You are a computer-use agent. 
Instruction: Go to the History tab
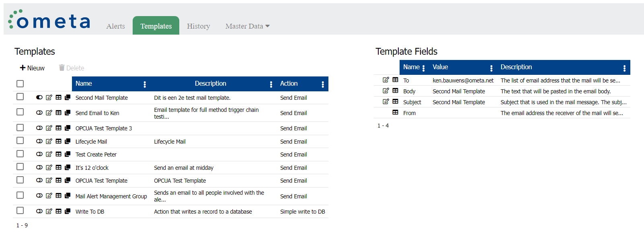pos(199,26)
